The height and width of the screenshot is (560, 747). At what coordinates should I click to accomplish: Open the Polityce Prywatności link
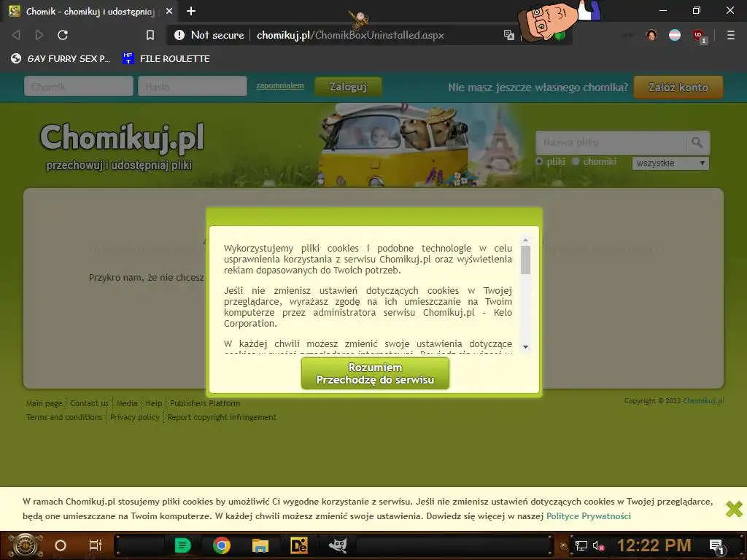tap(589, 516)
